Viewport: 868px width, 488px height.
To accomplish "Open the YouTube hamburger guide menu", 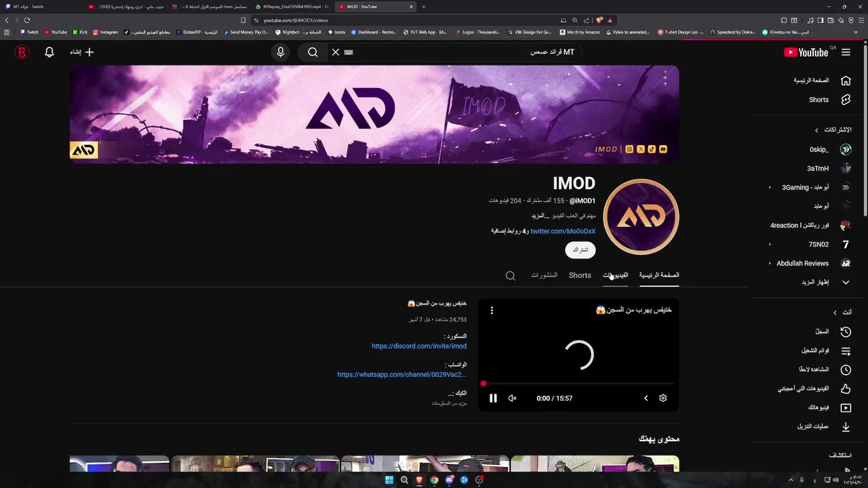I will coord(846,52).
